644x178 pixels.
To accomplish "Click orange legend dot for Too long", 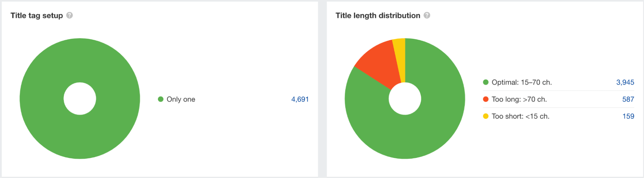I will click(485, 99).
